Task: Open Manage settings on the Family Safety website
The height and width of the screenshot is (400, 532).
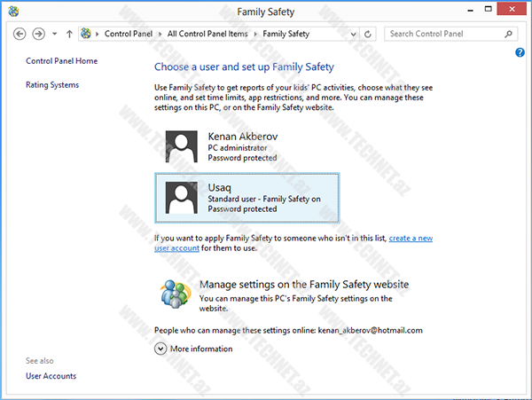Action: point(304,285)
